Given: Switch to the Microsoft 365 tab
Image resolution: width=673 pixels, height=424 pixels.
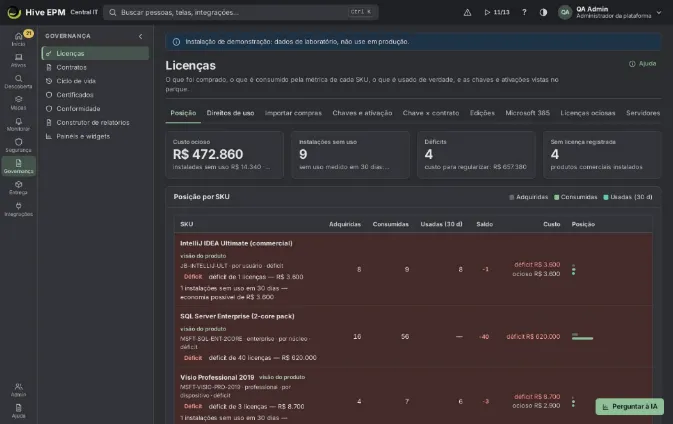Looking at the screenshot, I should point(527,113).
